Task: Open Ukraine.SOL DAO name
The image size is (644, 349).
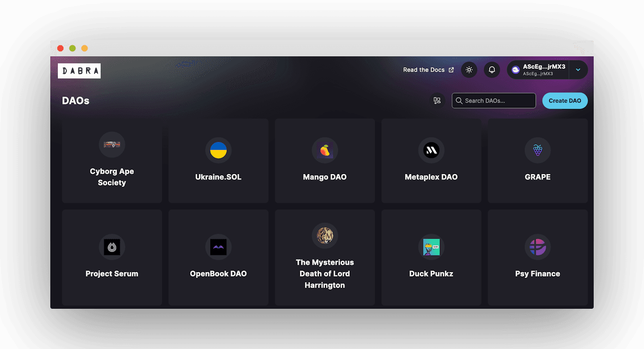Action: 218,177
